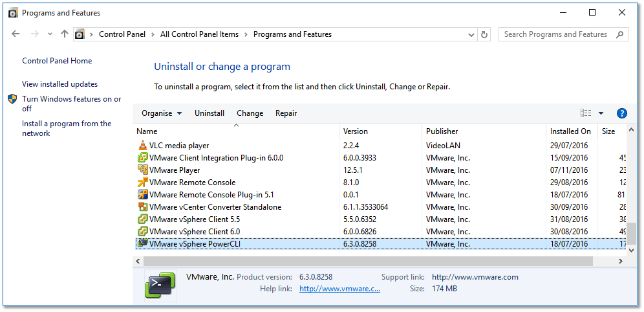The image size is (644, 312).
Task: Expand the more view options arrow
Action: click(601, 113)
